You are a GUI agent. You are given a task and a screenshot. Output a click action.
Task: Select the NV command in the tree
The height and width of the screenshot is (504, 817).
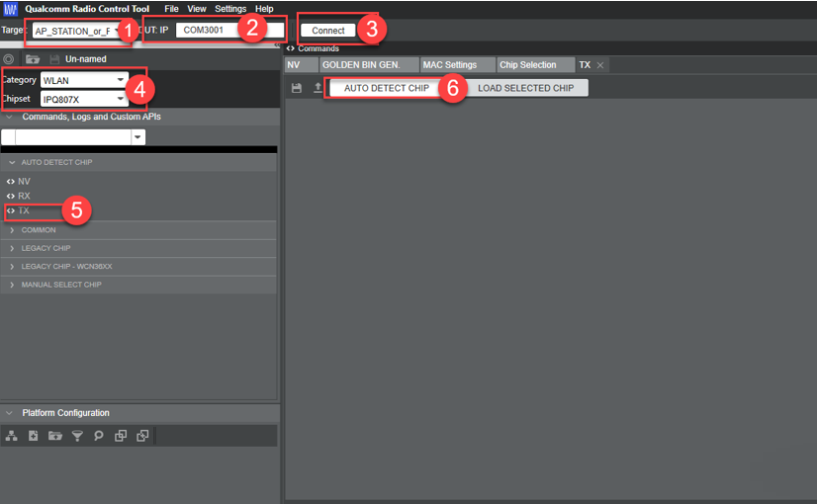24,181
